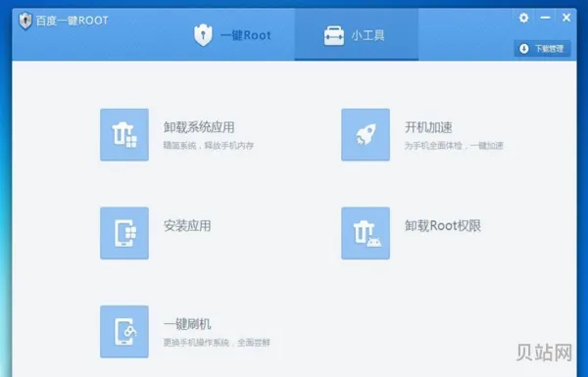Click the 开机加速 title text
Viewport: 588px width, 377px height.
[x=428, y=127]
